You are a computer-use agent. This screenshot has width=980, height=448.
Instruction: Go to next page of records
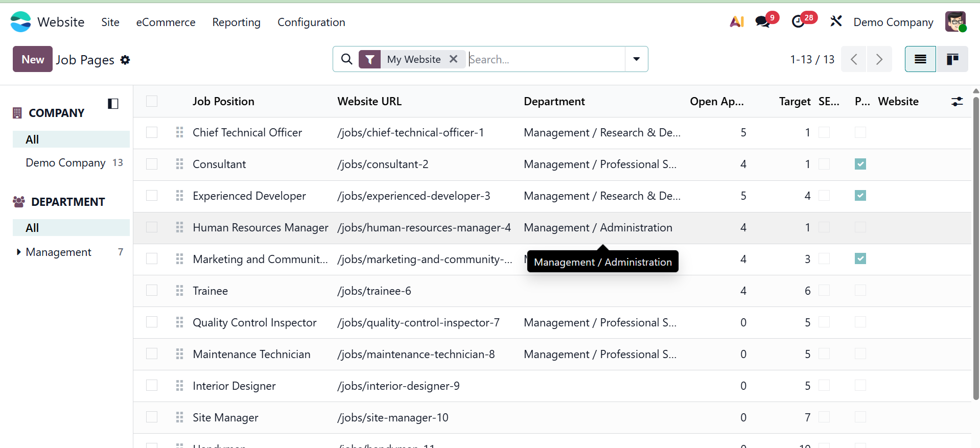point(879,59)
